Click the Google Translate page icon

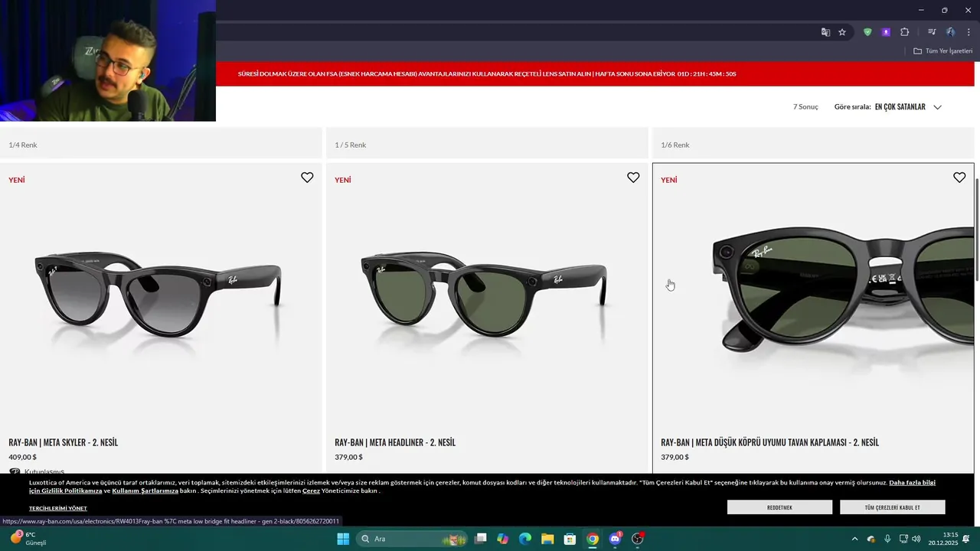coord(825,32)
